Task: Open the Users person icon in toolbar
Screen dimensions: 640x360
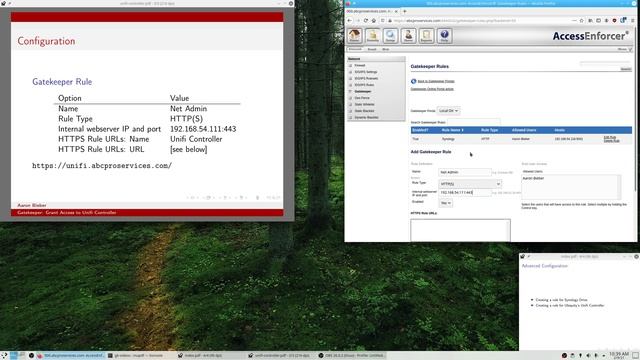Action: tap(408, 36)
